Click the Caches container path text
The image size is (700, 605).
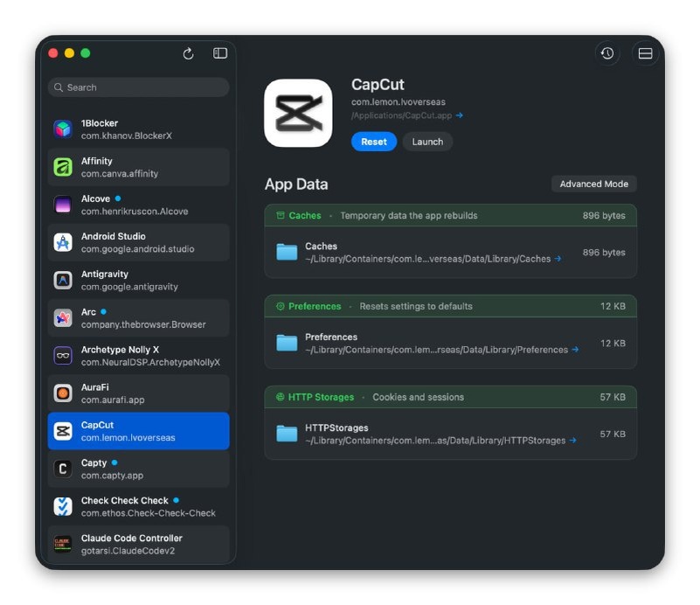point(427,259)
